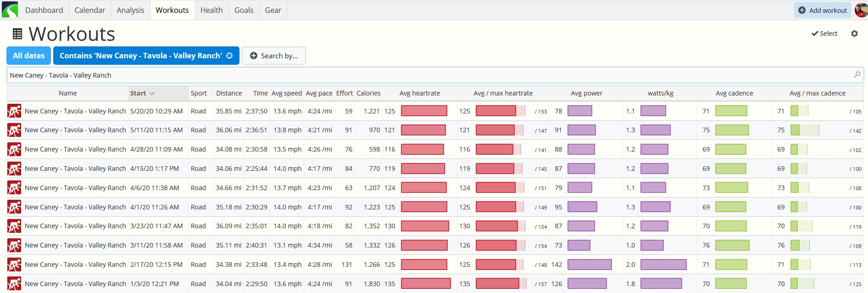Click cycling icon for 1/3/20 workout
Screen dimensions: 868x293
14,284
